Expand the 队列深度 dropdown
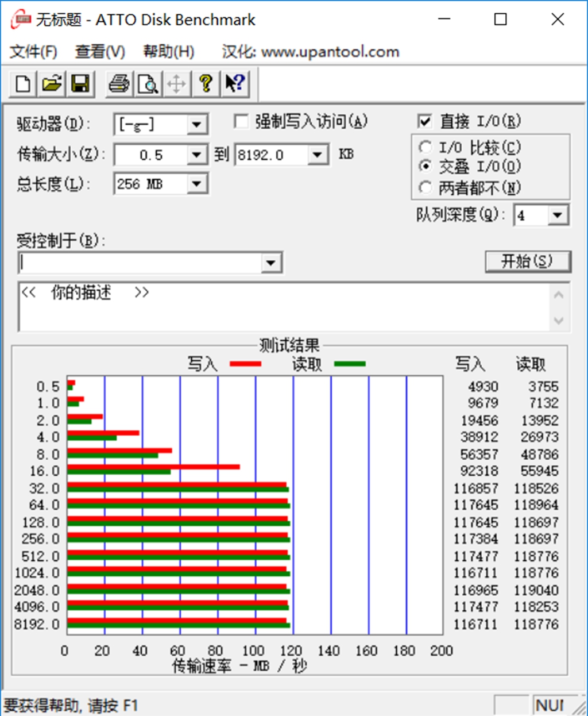 556,215
